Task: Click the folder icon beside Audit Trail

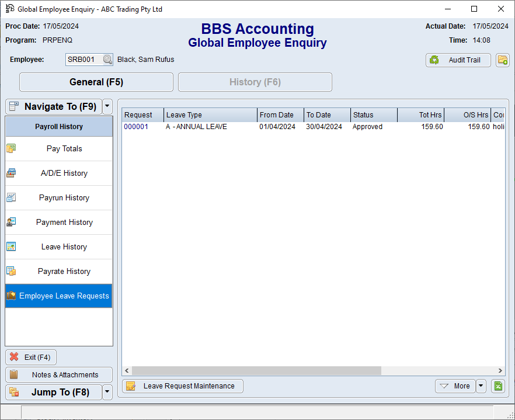Action: pyautogui.click(x=502, y=60)
